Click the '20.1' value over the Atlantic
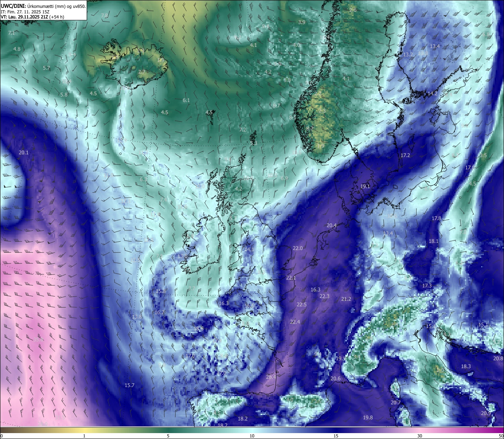The height and width of the screenshot is (439, 504). coord(24,152)
